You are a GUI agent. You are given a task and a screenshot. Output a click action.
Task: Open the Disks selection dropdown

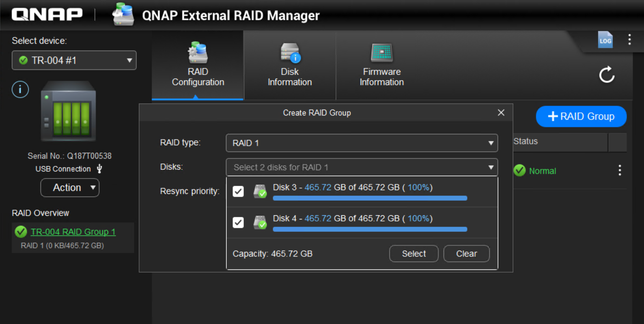(x=362, y=167)
